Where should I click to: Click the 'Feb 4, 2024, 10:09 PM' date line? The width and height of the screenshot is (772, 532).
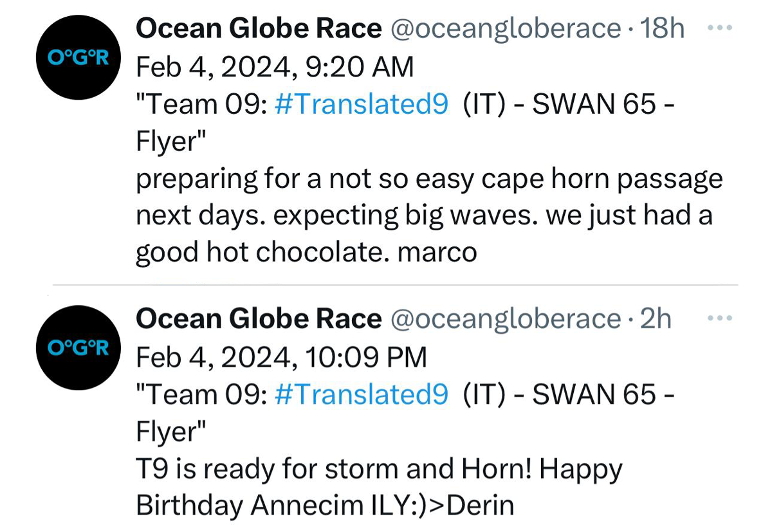point(281,357)
